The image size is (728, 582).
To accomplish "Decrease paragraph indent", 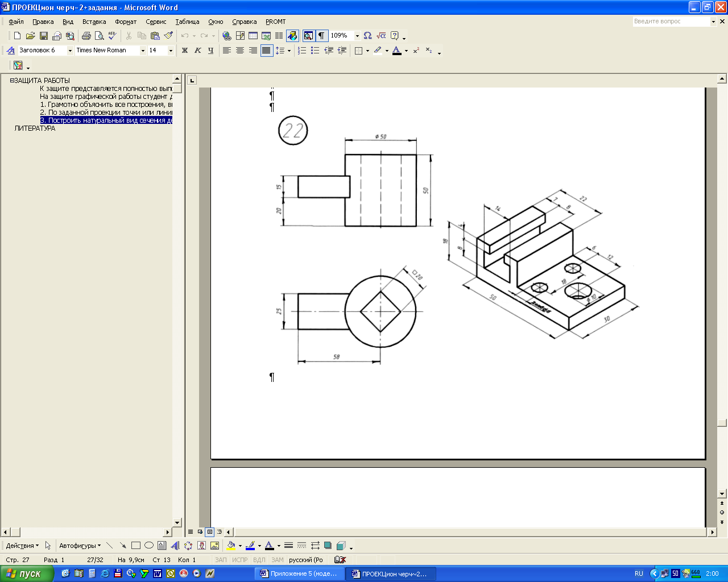I will 329,51.
